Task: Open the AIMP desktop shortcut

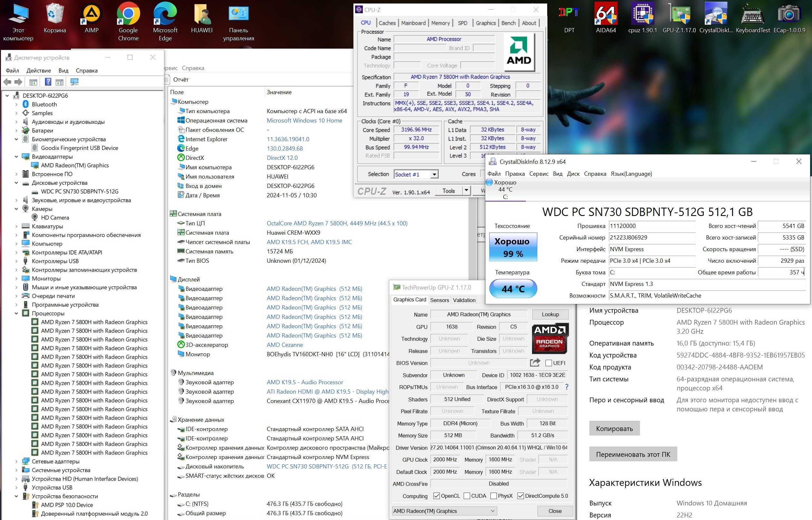Action: [x=92, y=17]
